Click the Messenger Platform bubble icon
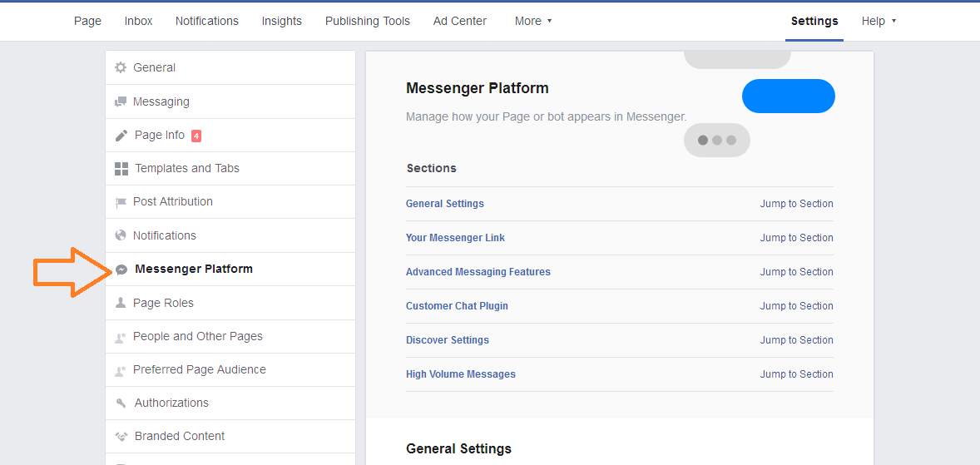 click(x=121, y=270)
